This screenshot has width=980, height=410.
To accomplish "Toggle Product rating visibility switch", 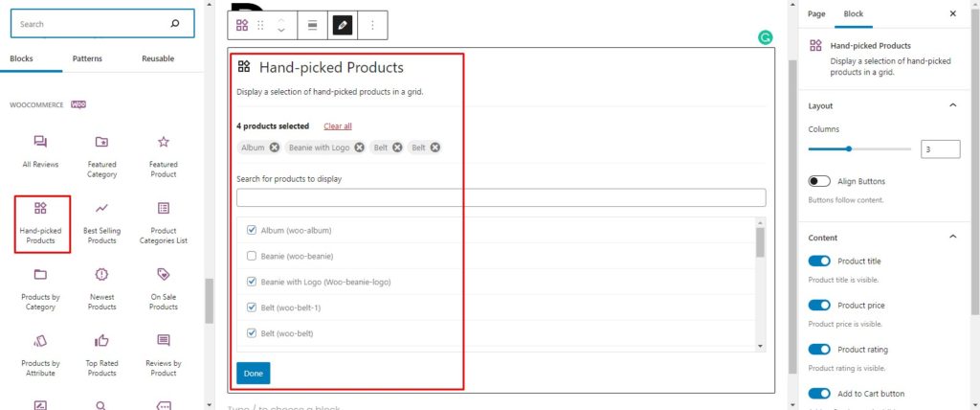I will [819, 350].
